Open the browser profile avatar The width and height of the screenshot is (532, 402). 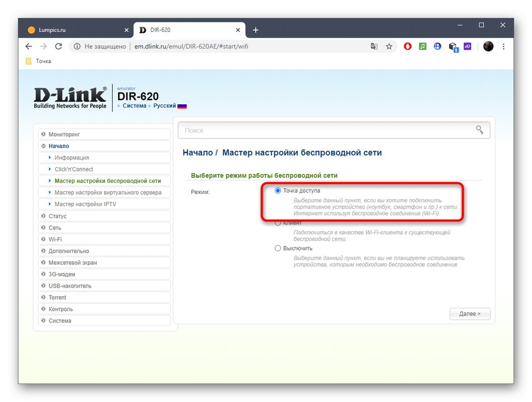coord(488,47)
